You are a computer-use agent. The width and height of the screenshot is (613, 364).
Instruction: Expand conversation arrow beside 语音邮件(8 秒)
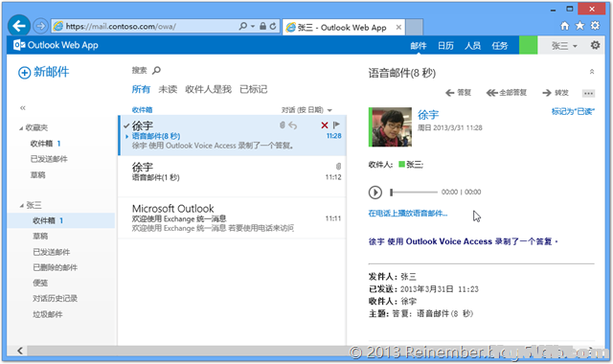(x=127, y=136)
